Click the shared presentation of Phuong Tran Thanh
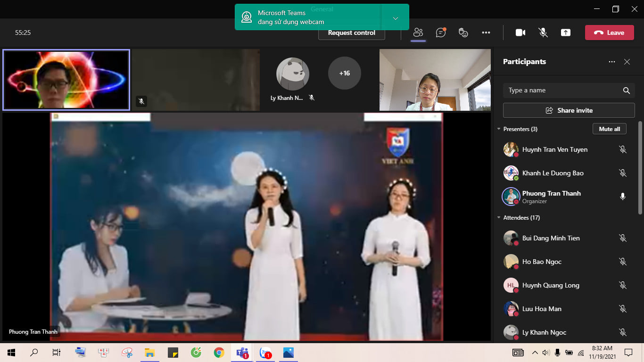644x362 pixels. click(247, 226)
